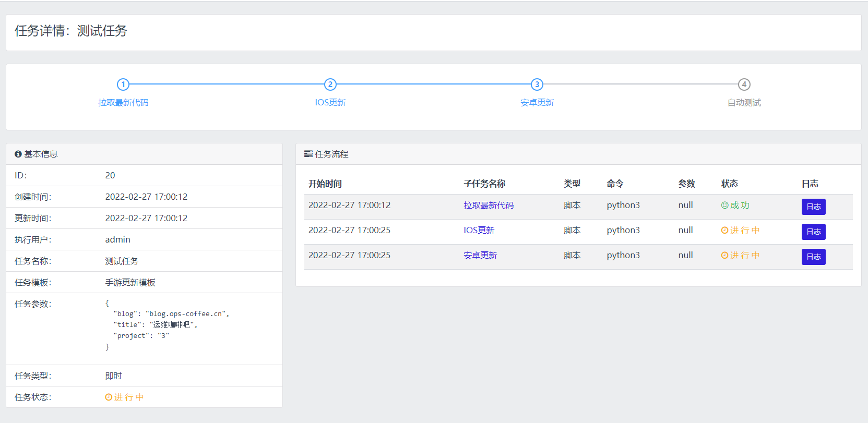Click step 4 circle for 自动测试
This screenshot has width=868, height=423.
click(744, 84)
